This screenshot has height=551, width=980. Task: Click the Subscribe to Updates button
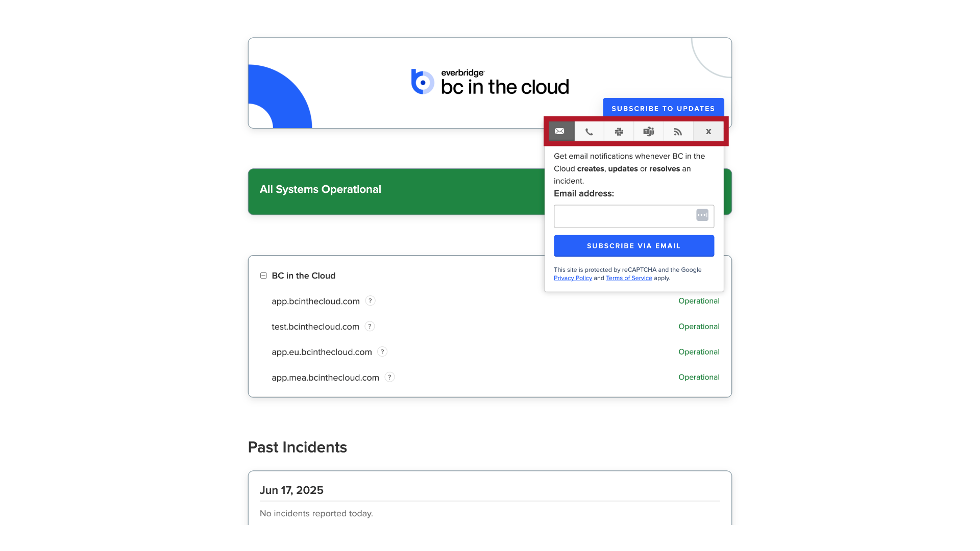click(663, 108)
